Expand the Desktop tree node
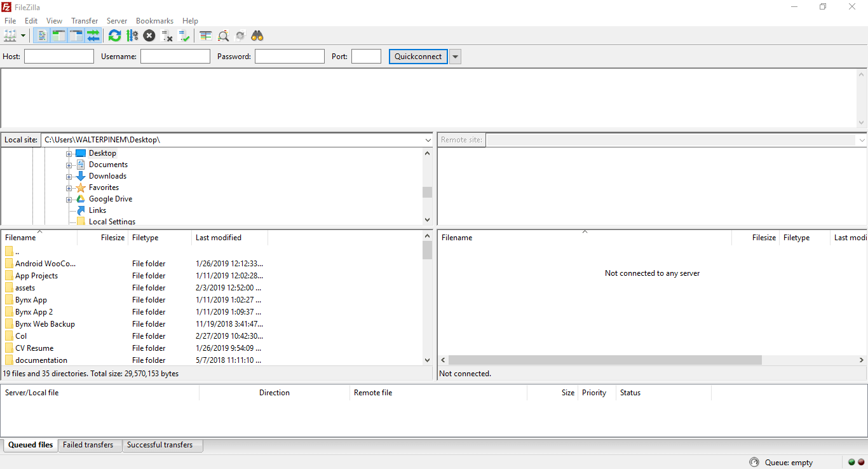This screenshot has width=868, height=469. (69, 154)
